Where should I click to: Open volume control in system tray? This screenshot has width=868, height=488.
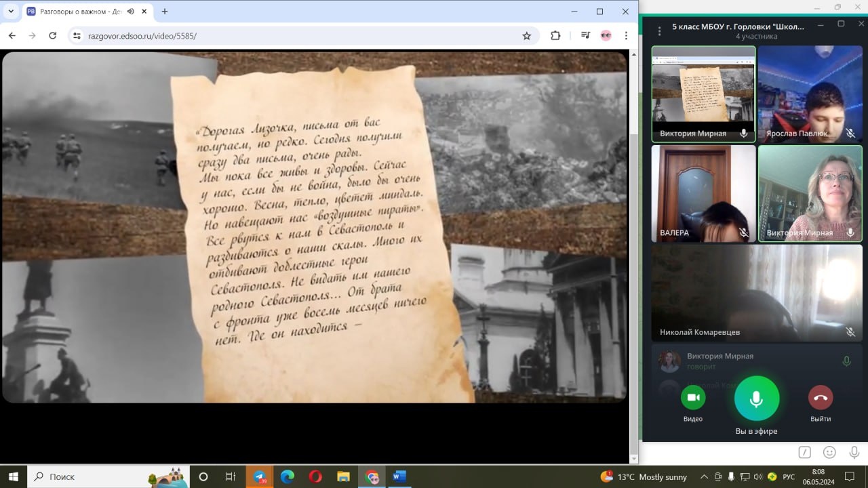[x=758, y=476]
